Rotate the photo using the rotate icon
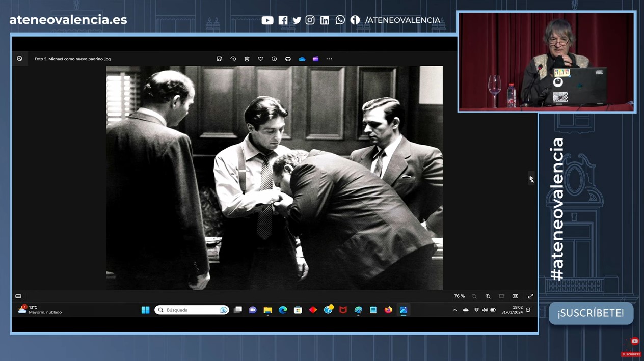The width and height of the screenshot is (644, 361). pyautogui.click(x=233, y=59)
